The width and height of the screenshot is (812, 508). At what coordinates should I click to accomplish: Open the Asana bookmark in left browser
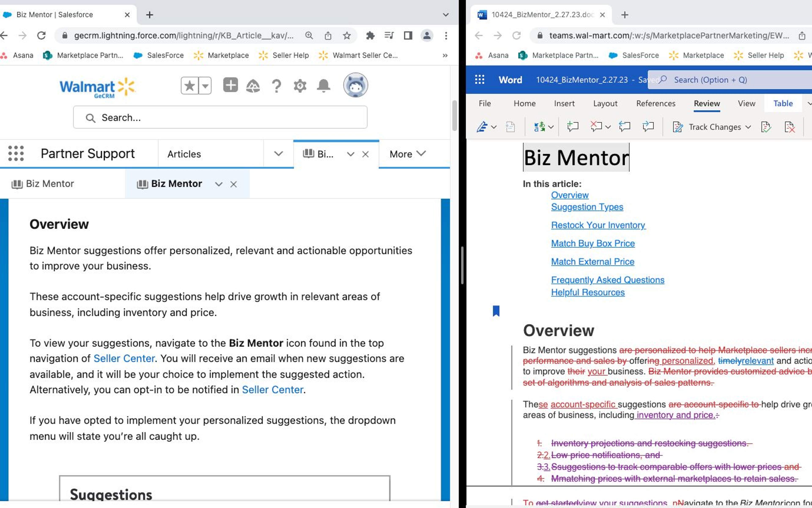[18, 55]
